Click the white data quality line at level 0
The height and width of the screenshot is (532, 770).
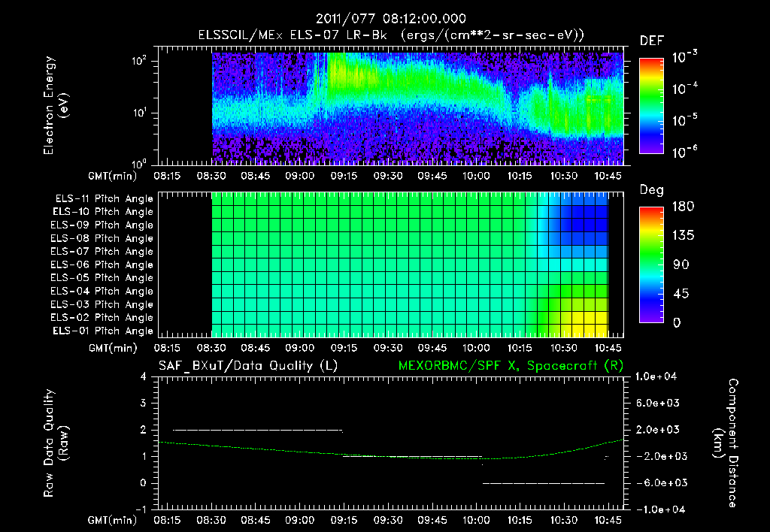[544, 483]
